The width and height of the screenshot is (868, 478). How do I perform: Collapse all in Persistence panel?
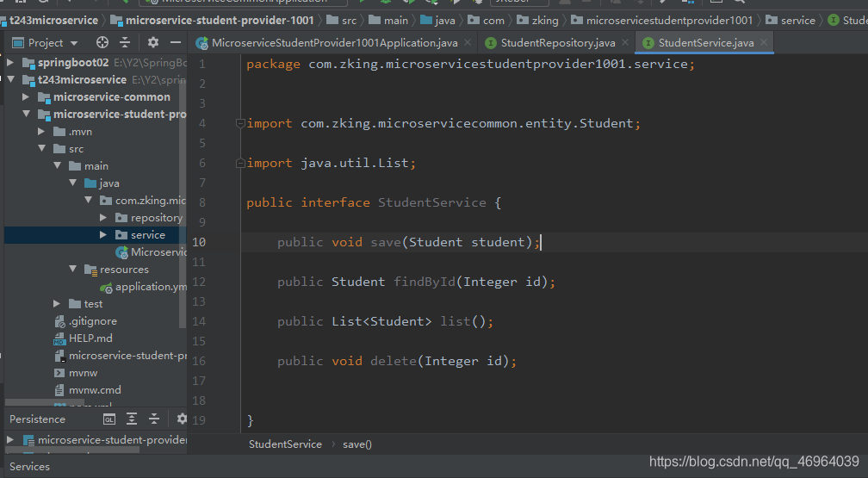pos(154,419)
